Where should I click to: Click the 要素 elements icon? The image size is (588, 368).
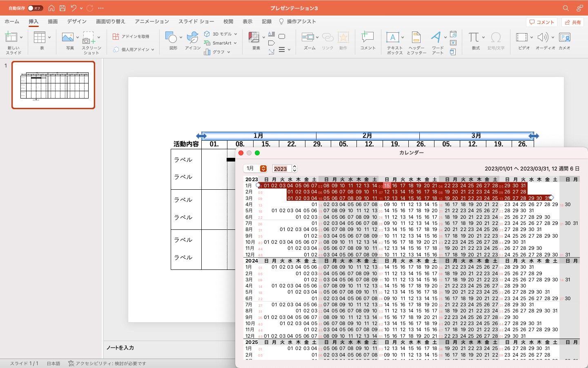(x=254, y=37)
